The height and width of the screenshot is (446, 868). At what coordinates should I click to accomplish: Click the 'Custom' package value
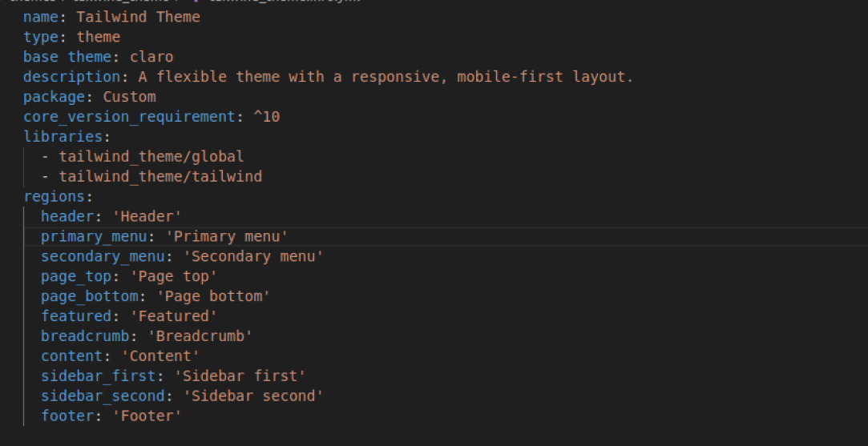click(129, 97)
